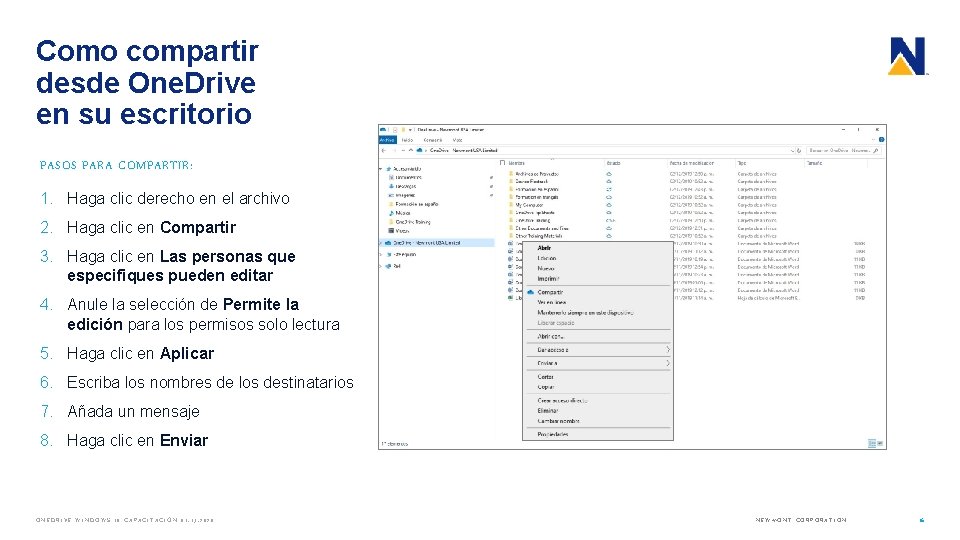The height and width of the screenshot is (540, 960).
Task: Click the Refresh button beside the address bar
Action: coord(799,151)
